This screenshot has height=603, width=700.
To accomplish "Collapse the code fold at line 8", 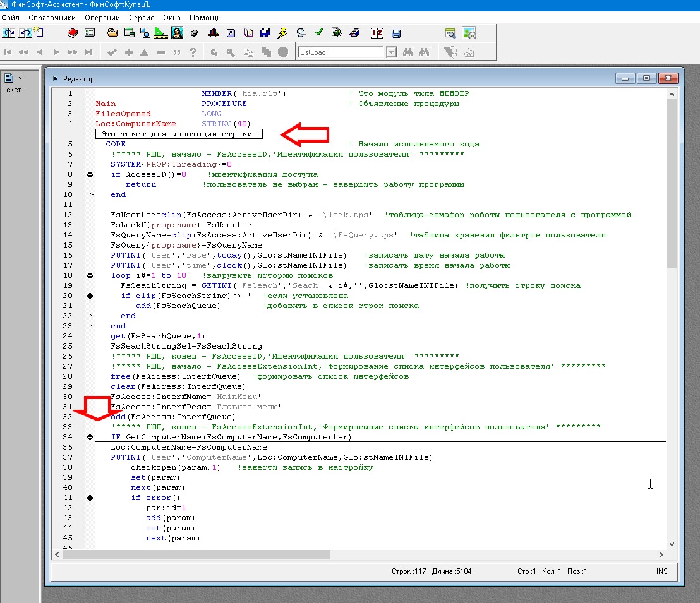I will pyautogui.click(x=90, y=174).
